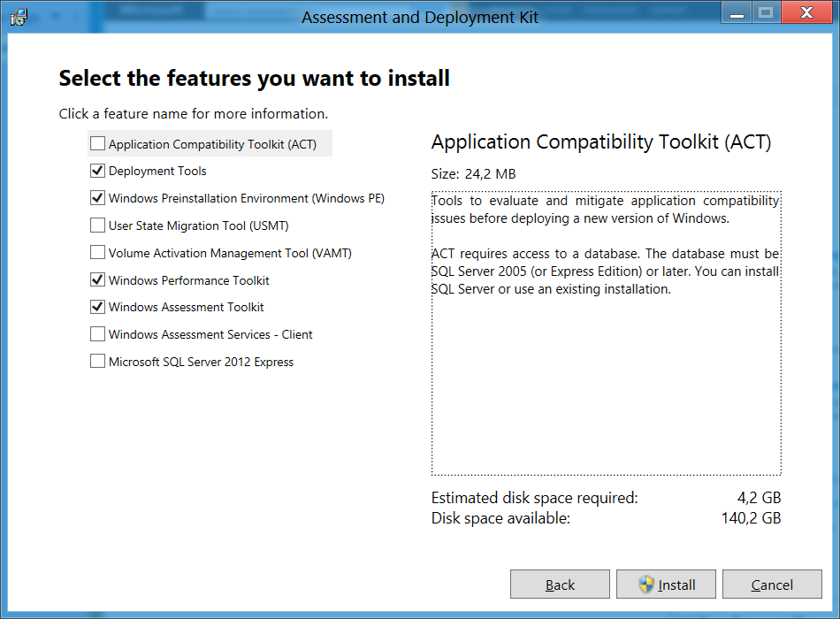This screenshot has width=840, height=619.
Task: Check Microsoft SQL Server 2012 Express
Action: coord(97,361)
